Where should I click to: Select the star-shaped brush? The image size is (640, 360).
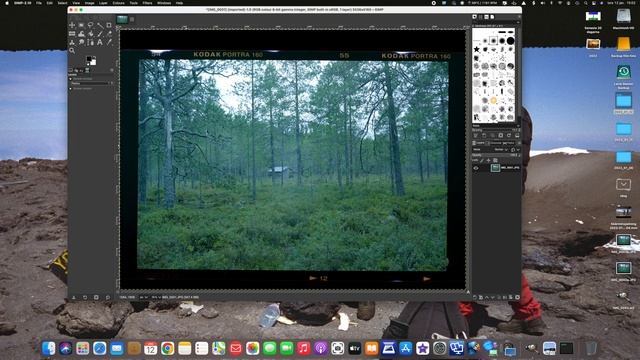click(x=477, y=49)
